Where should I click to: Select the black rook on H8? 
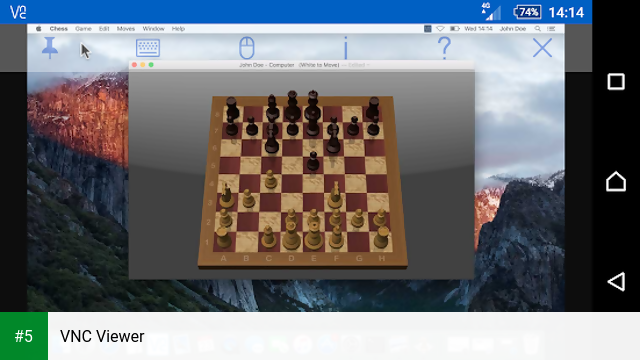tap(373, 108)
